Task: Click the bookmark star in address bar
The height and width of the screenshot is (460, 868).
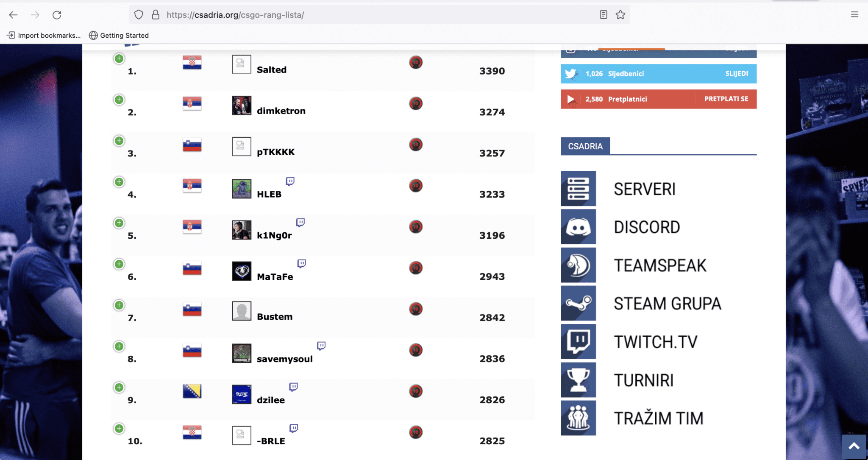Action: pyautogui.click(x=620, y=15)
